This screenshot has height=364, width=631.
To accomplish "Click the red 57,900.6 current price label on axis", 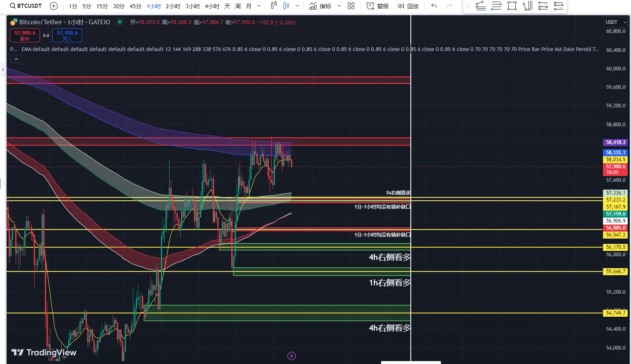I will coord(615,169).
